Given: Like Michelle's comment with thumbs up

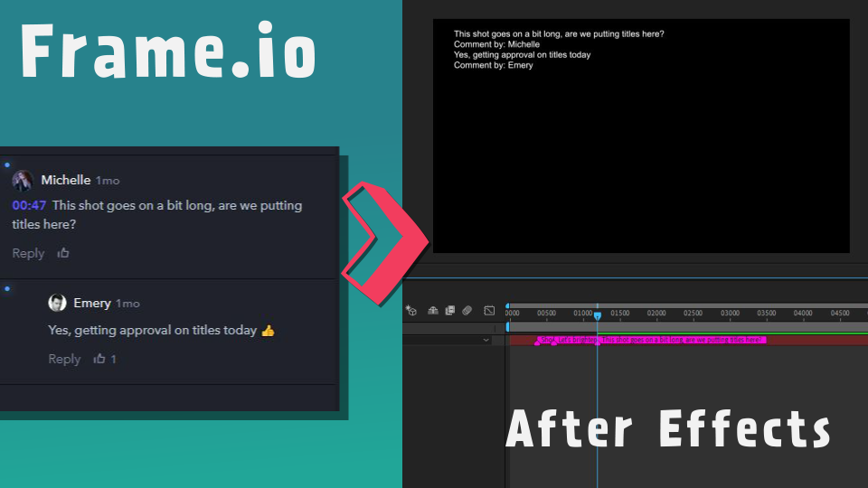Looking at the screenshot, I should coord(63,253).
